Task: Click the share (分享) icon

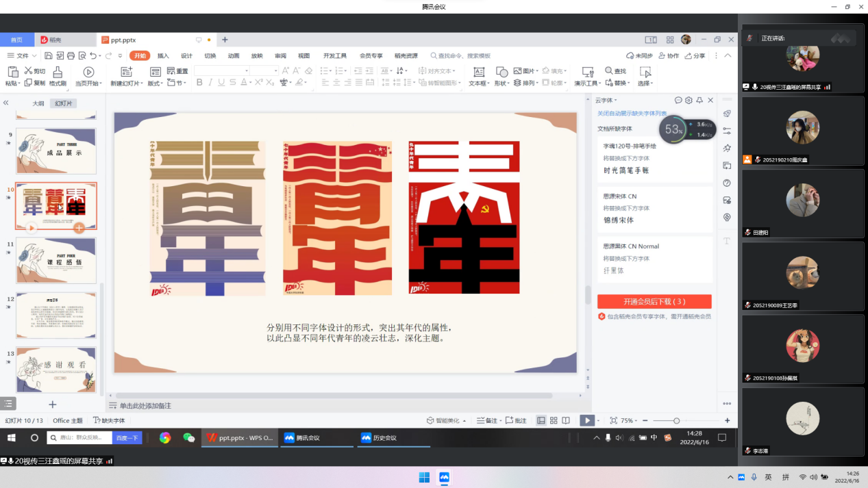Action: tap(688, 56)
